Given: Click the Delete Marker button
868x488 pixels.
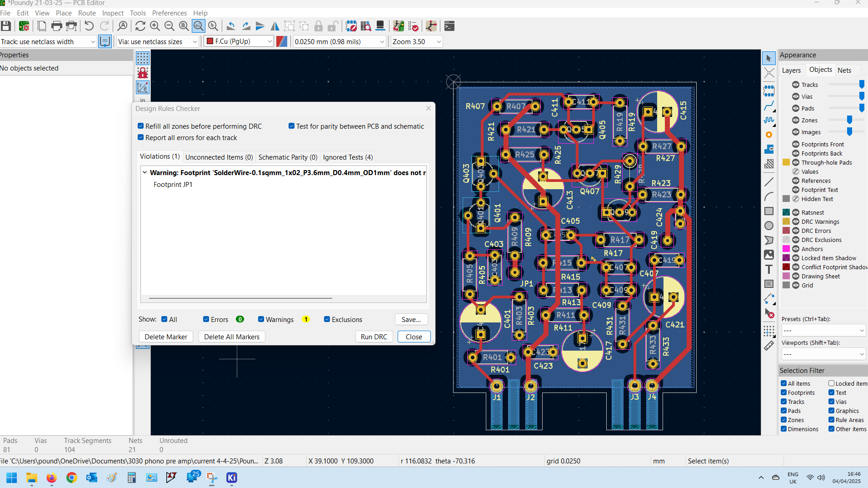Looking at the screenshot, I should point(166,337).
